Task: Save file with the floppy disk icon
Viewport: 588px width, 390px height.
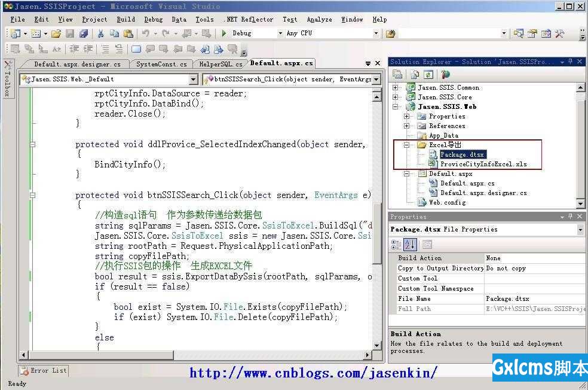Action: [x=70, y=33]
